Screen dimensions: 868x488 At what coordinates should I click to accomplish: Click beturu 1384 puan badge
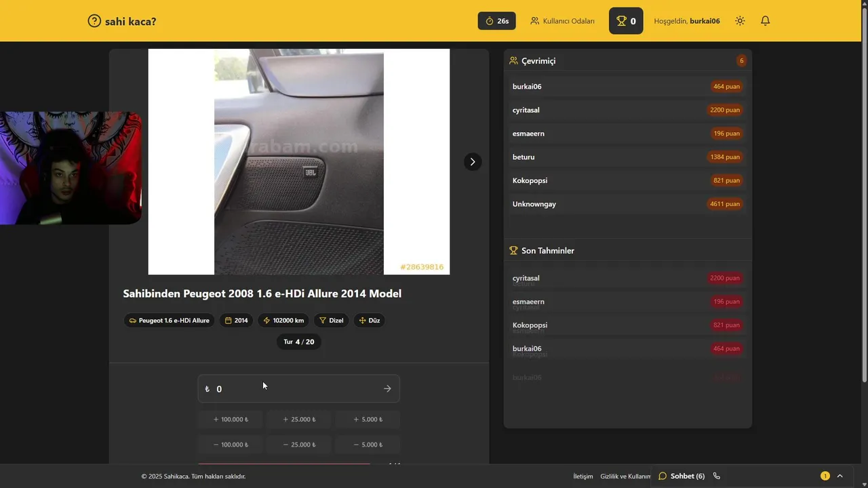[x=725, y=157]
